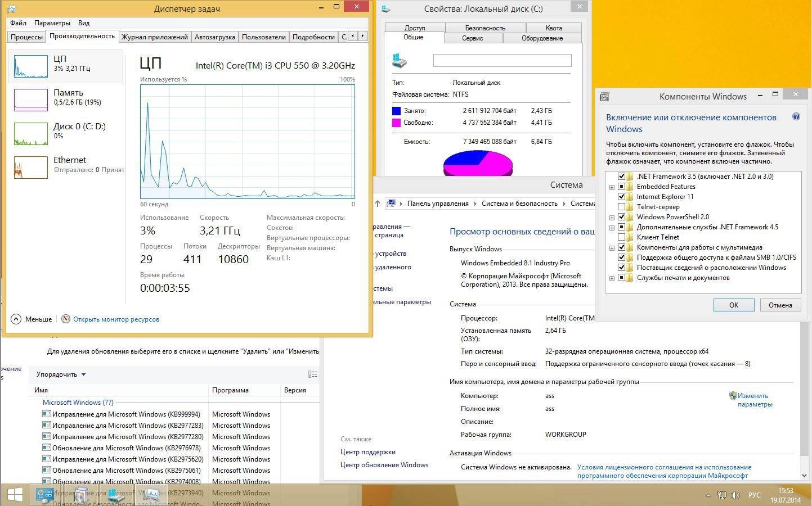Open the Файл menu in Task Manager

point(18,23)
